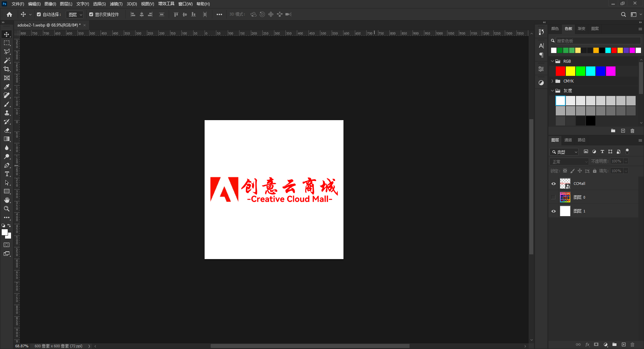Select the Clone Stamp tool

tap(7, 113)
